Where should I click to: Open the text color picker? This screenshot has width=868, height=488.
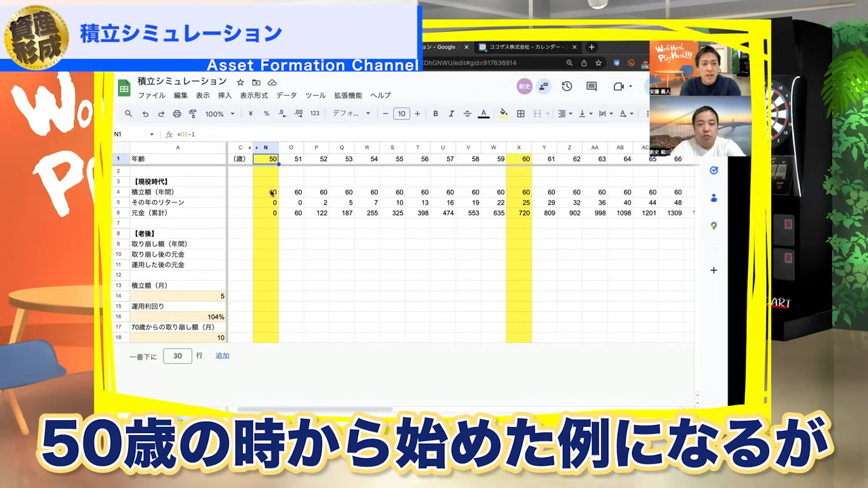tap(484, 113)
